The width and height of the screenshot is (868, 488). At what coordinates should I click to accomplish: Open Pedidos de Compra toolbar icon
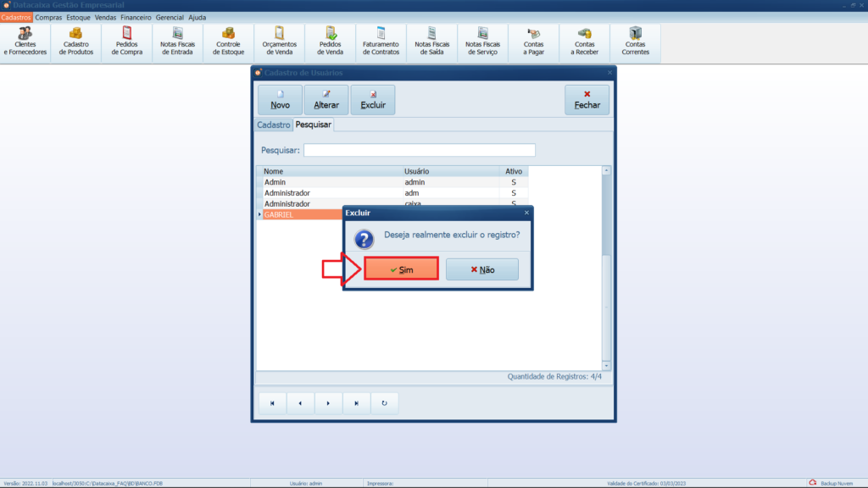pos(127,42)
